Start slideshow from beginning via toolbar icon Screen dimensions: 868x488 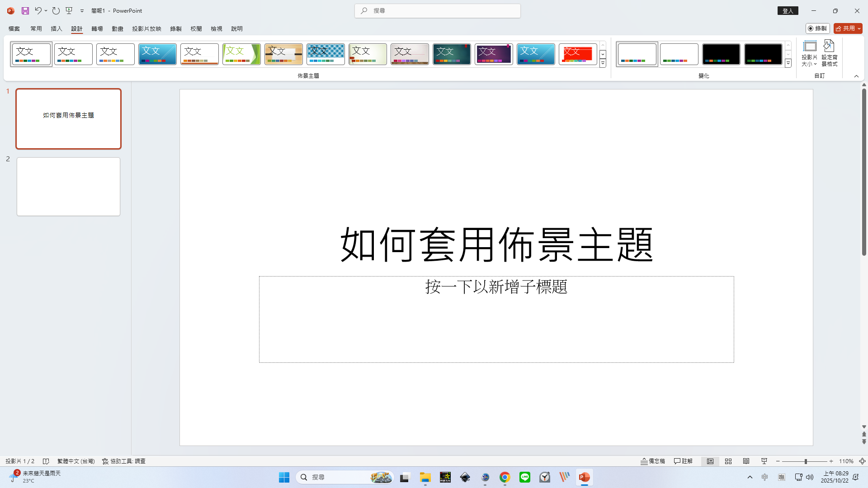click(x=69, y=10)
